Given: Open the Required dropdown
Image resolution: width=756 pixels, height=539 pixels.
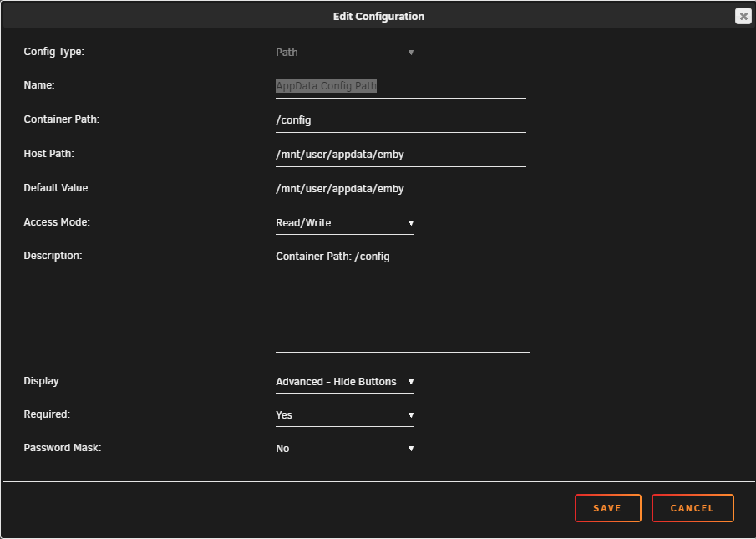Looking at the screenshot, I should 345,415.
